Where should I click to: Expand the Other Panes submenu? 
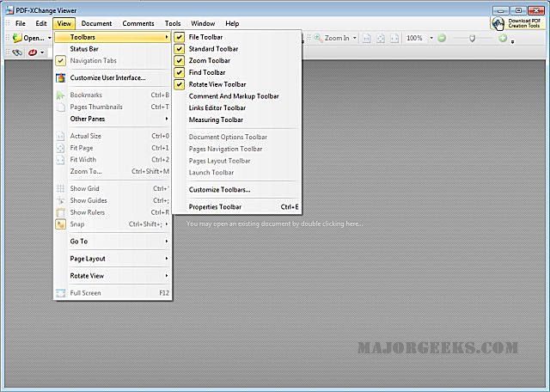click(113, 119)
